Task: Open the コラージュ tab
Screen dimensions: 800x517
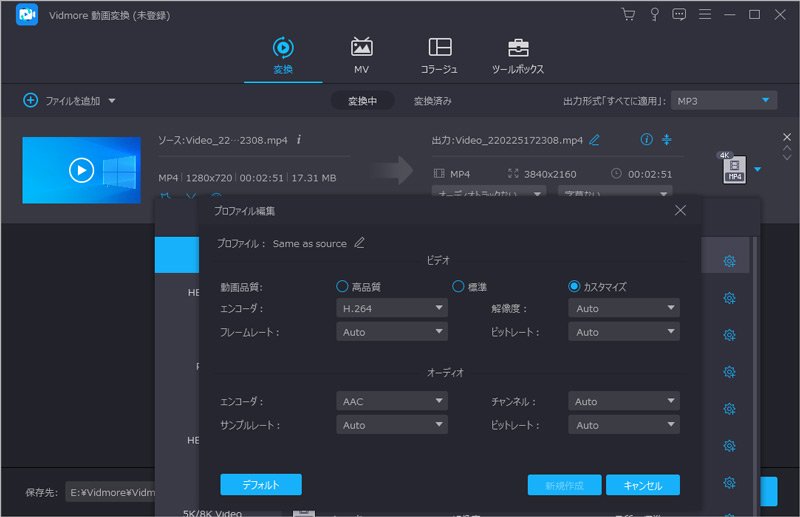Action: pos(439,55)
